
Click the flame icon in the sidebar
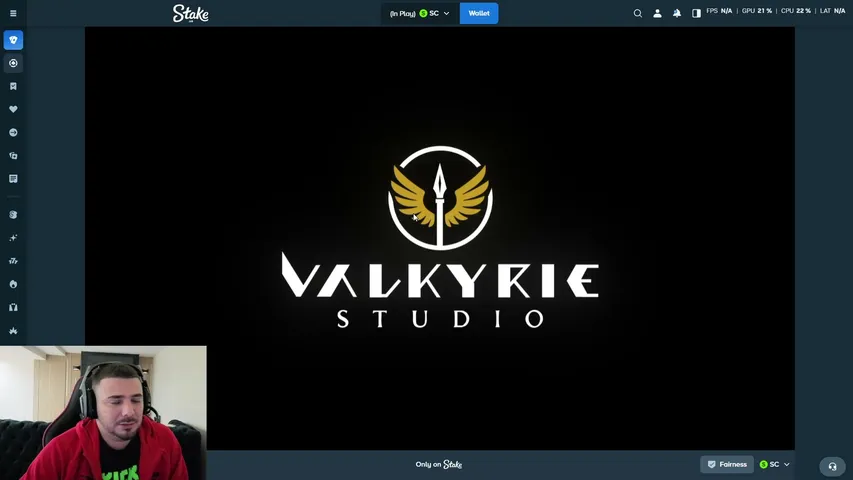point(13,284)
